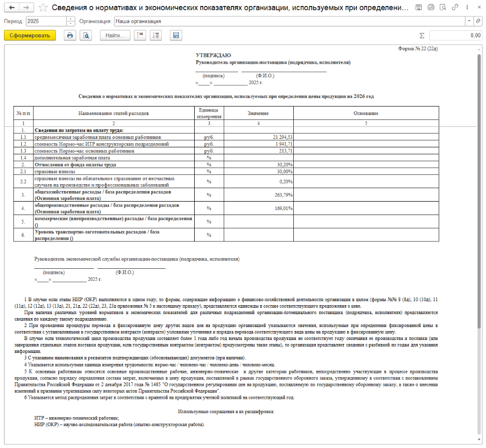The image size is (486, 448).
Task: Go back using the left arrow button
Action: pyautogui.click(x=12, y=7)
